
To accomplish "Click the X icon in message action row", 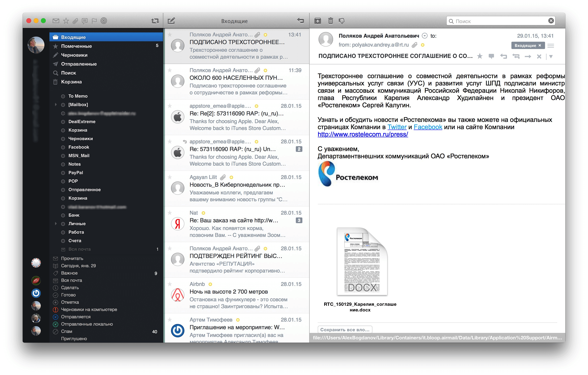I will pos(539,57).
